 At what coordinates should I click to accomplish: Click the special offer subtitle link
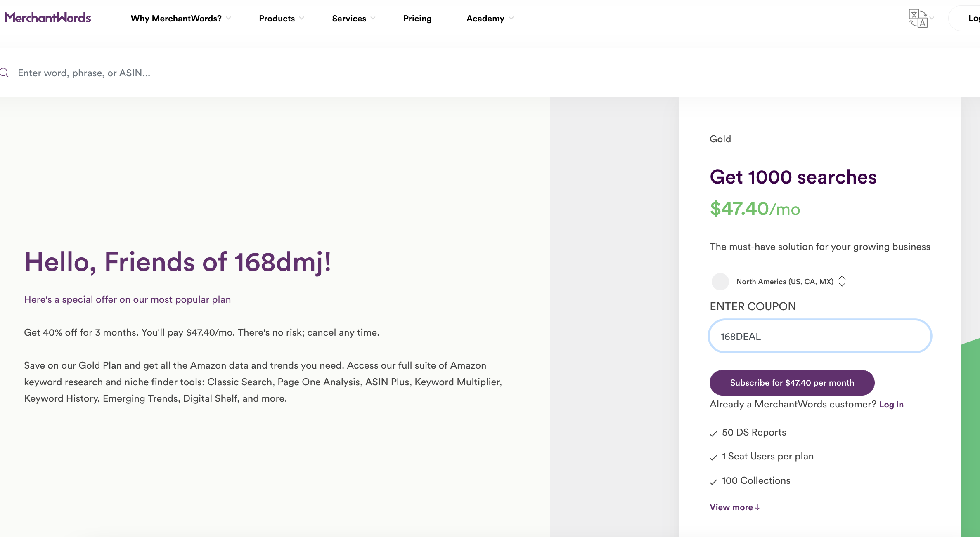pos(127,299)
